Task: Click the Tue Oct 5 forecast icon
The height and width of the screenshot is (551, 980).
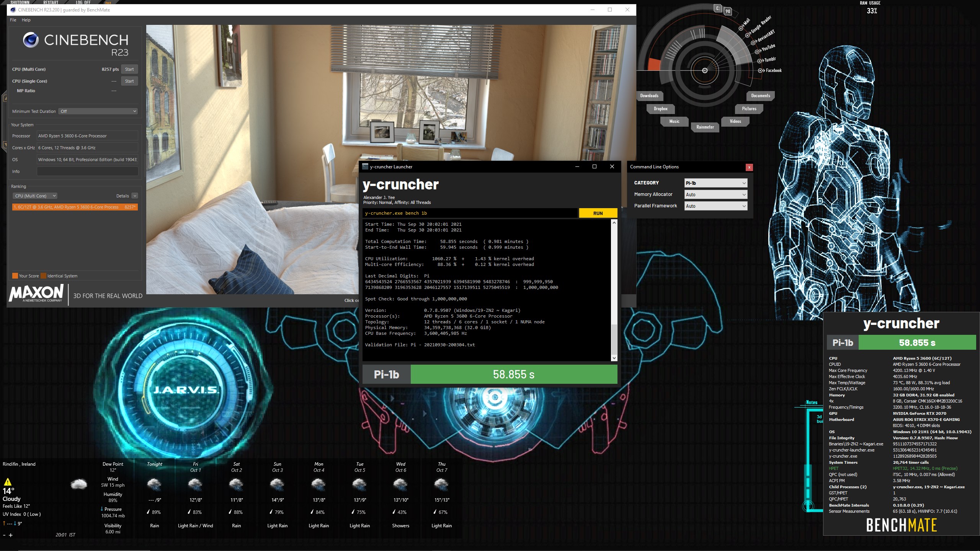Action: [359, 485]
